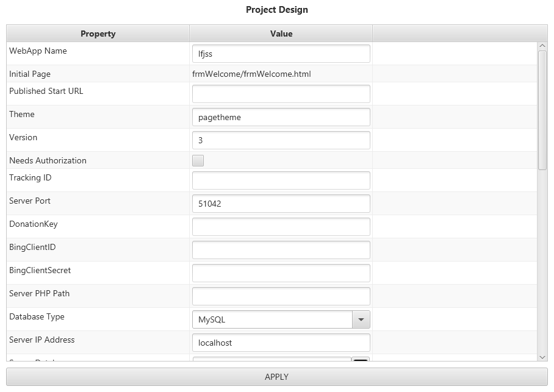Select the Theme input field
The height and width of the screenshot is (392, 554).
pyautogui.click(x=281, y=117)
